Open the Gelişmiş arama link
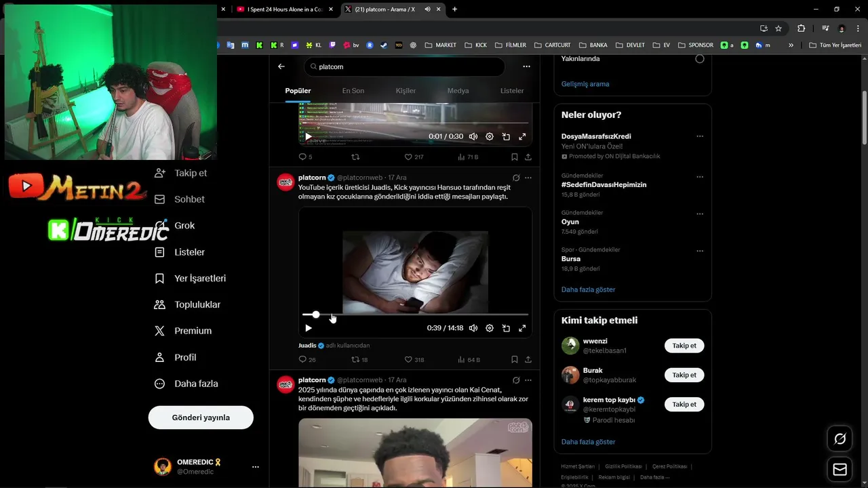This screenshot has height=488, width=868. (585, 84)
